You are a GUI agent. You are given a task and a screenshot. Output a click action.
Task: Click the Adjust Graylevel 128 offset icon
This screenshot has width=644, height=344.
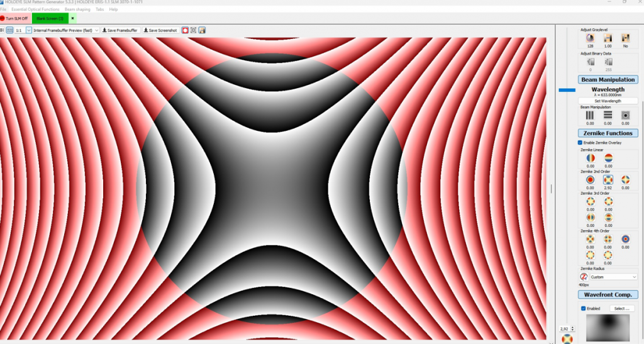[590, 38]
